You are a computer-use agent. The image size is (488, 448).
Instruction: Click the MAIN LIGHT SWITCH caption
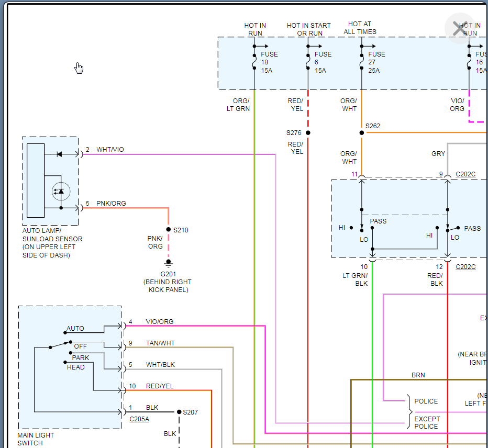pos(36,439)
